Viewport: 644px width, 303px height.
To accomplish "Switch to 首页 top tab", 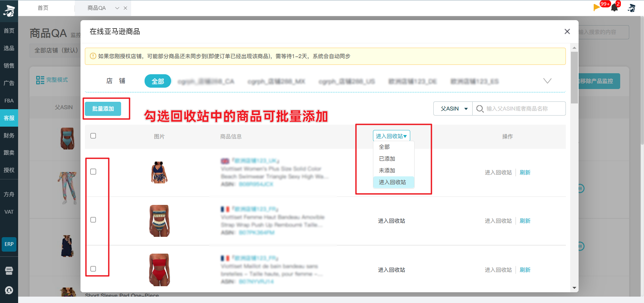I will pos(43,8).
